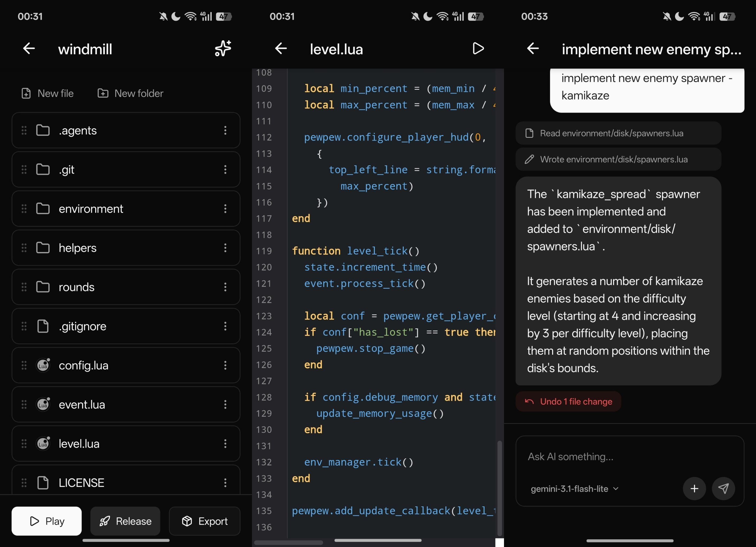Click the Export button
This screenshot has width=756, height=547.
point(205,521)
